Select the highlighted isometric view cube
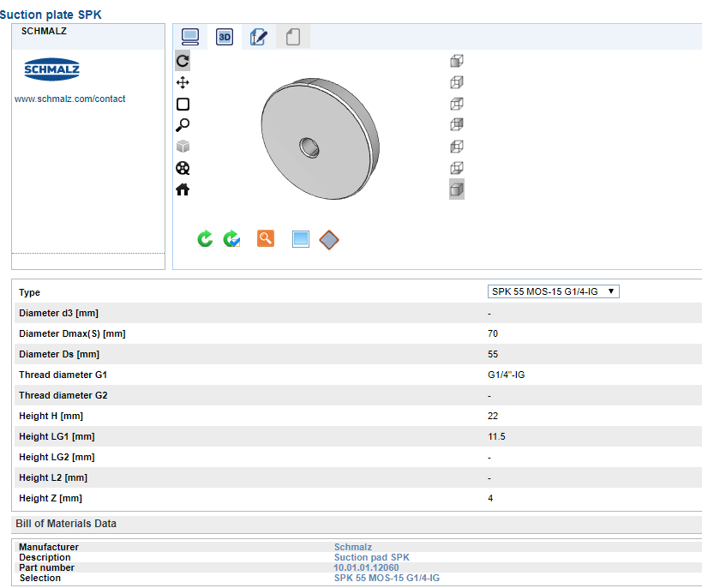This screenshot has width=702, height=588. pos(457,189)
